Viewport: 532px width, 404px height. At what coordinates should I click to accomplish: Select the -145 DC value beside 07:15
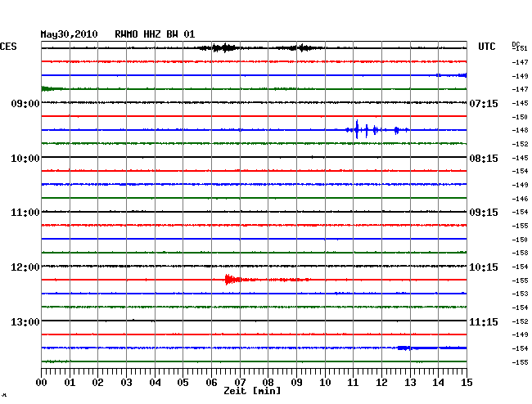point(520,103)
